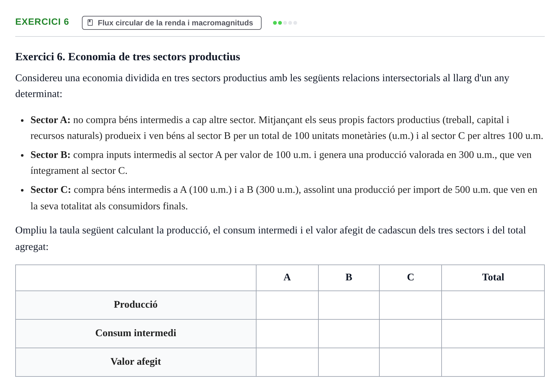This screenshot has height=392, width=560.
Task: Select the Valor afegit Total cell
Action: click(x=493, y=362)
